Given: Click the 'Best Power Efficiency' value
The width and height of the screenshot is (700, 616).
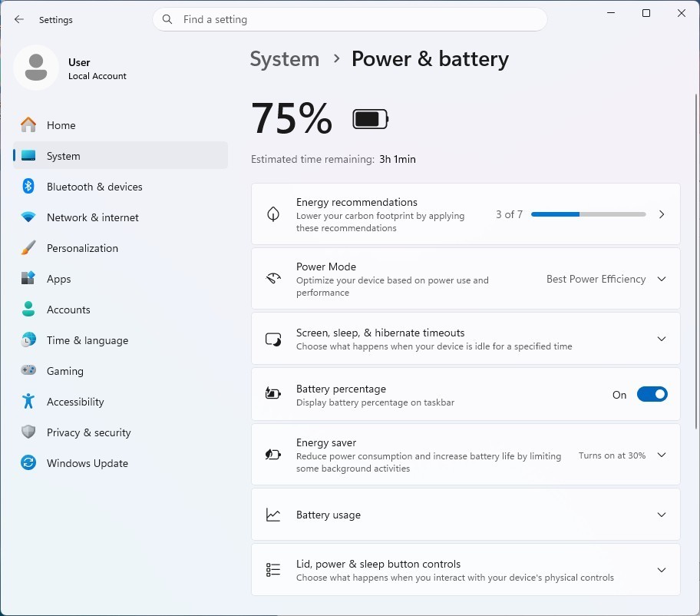Looking at the screenshot, I should 596,279.
